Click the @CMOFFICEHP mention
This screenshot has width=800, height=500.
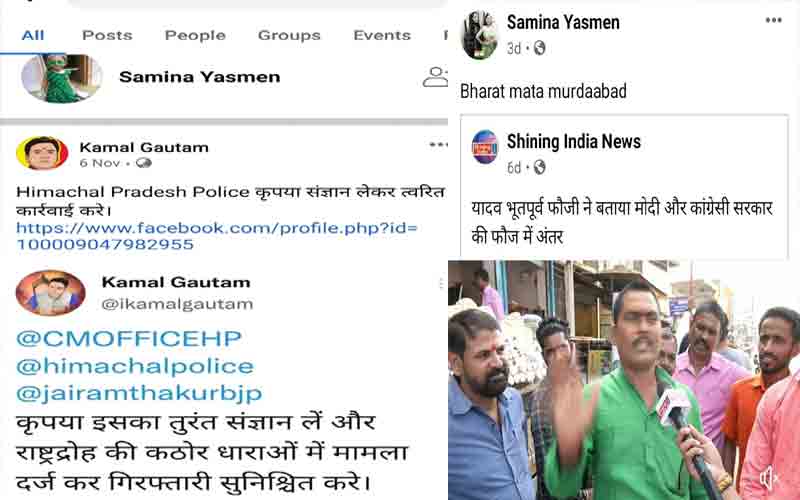click(129, 339)
